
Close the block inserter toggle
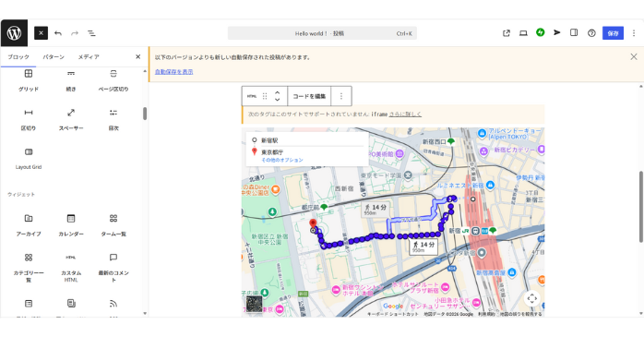(x=41, y=33)
